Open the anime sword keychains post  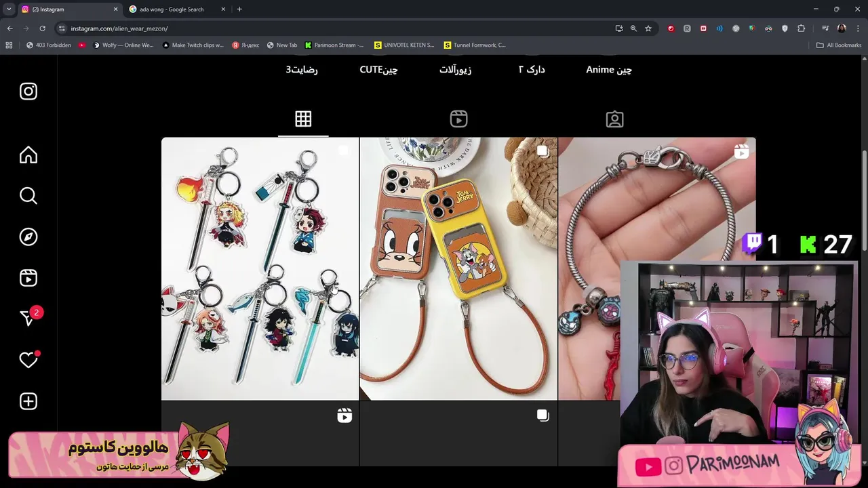(x=260, y=269)
